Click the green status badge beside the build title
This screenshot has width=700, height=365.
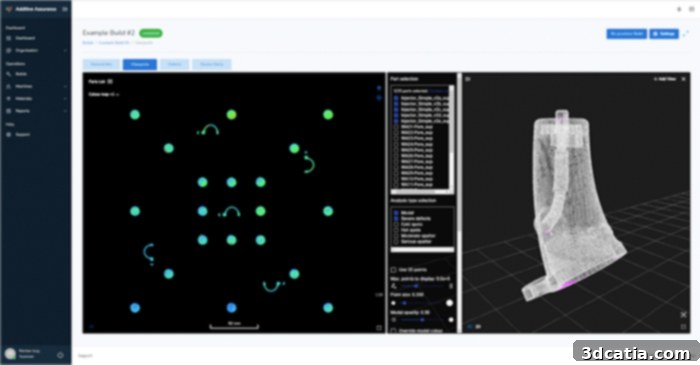click(151, 33)
